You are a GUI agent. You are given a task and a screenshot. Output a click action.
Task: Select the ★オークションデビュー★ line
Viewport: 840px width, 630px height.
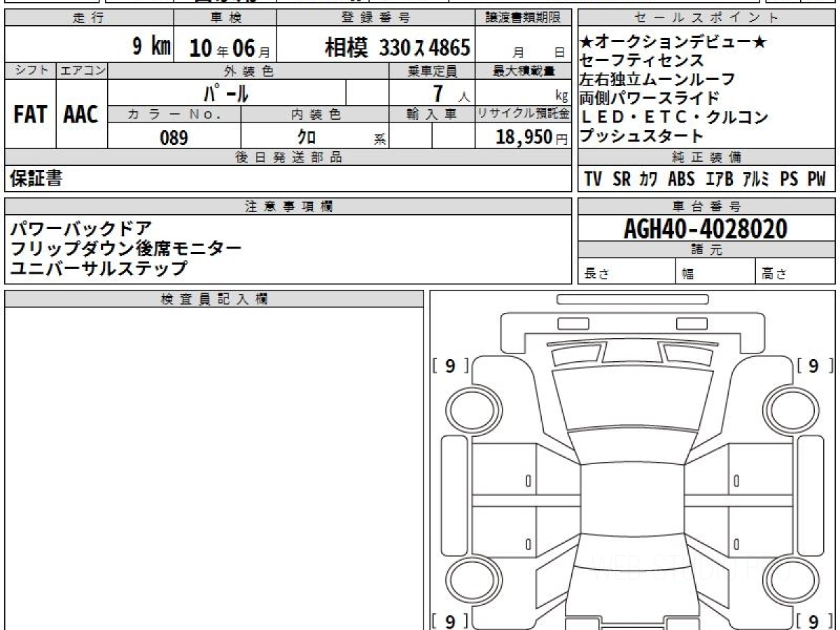pyautogui.click(x=673, y=43)
